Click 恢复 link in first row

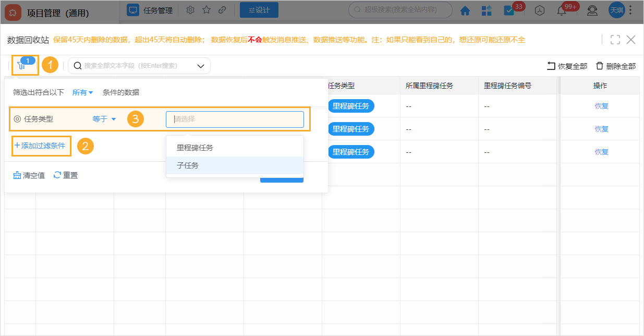tap(601, 106)
